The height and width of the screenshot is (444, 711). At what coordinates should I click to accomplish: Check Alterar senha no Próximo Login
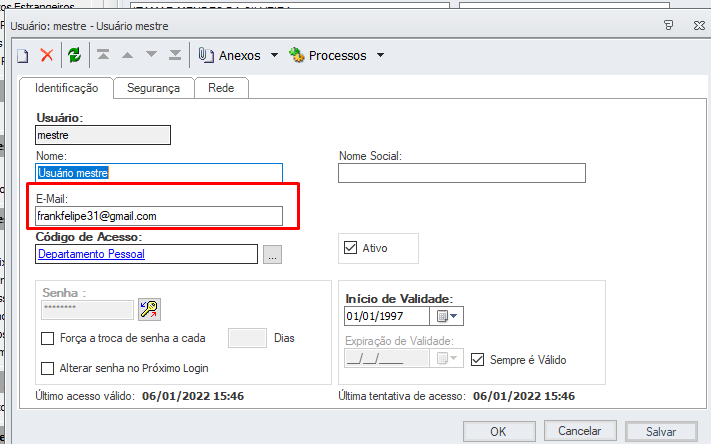pos(48,368)
